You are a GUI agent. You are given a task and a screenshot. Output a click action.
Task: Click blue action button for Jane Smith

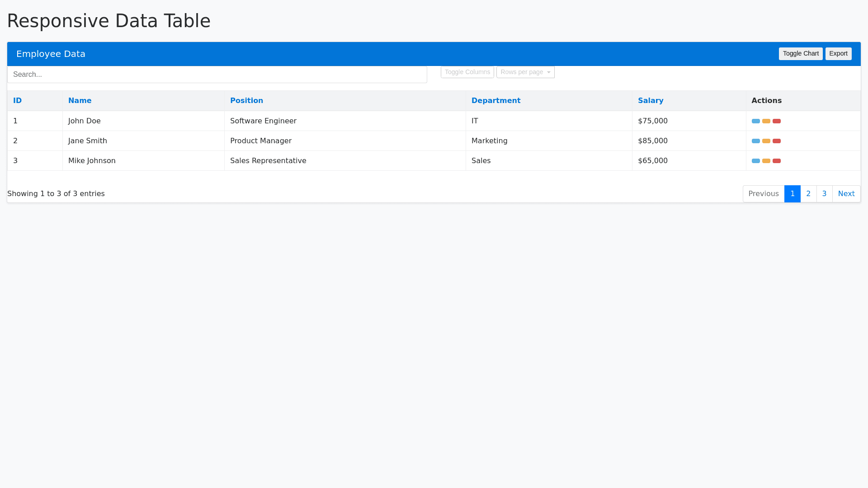pos(755,141)
